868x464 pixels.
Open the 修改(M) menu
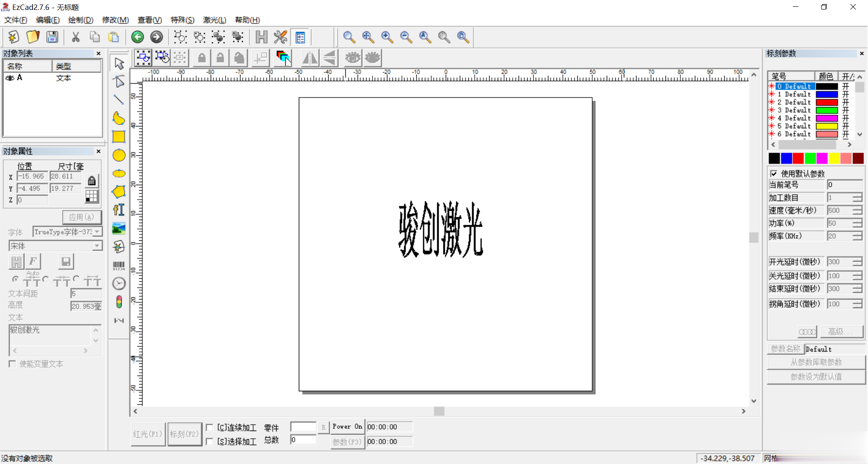click(115, 20)
